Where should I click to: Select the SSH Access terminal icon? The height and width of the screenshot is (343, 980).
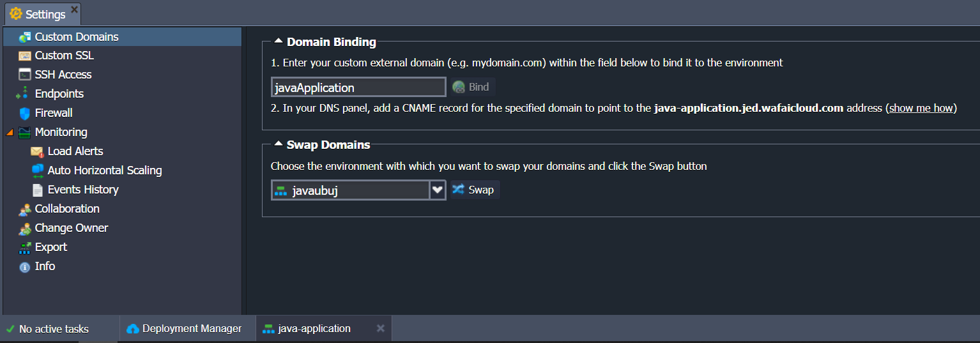[x=25, y=75]
